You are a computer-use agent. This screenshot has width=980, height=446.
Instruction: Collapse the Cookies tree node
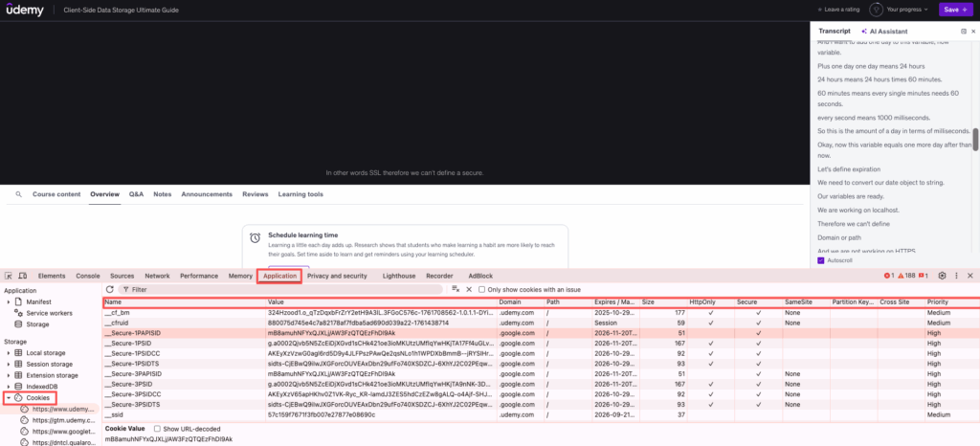[9, 397]
